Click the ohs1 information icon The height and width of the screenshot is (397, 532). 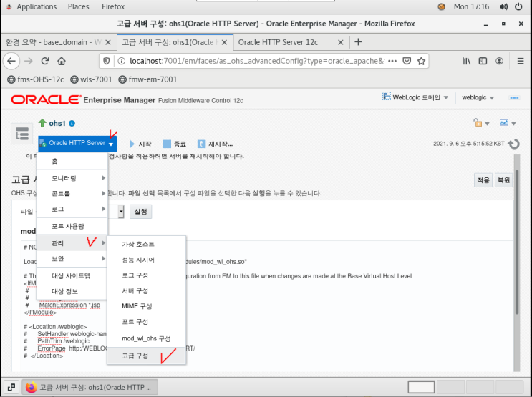pos(72,124)
